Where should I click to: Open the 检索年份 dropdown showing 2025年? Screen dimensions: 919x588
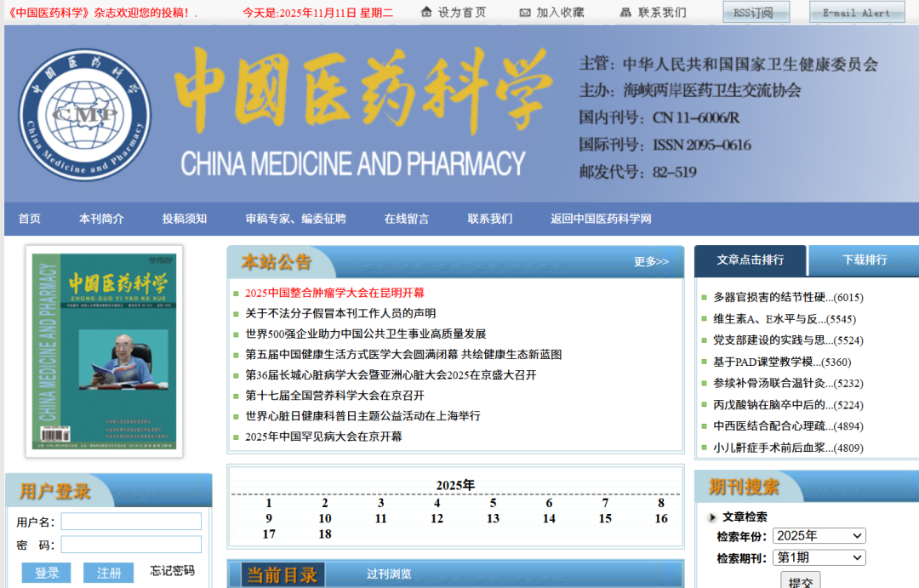[x=819, y=536]
